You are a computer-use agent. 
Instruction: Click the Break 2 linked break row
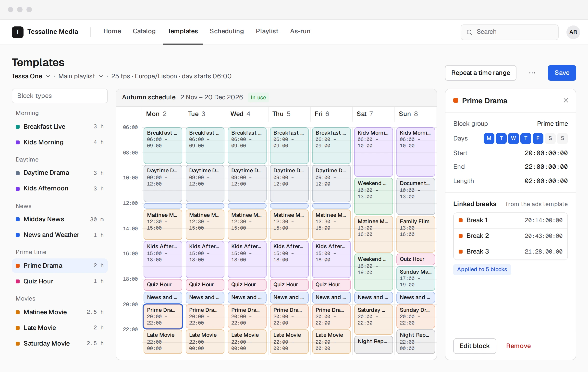(510, 236)
